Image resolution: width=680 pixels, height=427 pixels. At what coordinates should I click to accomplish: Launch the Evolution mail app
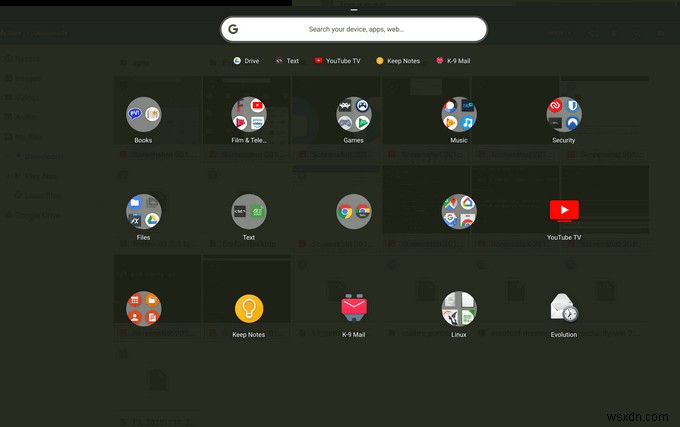(x=564, y=308)
